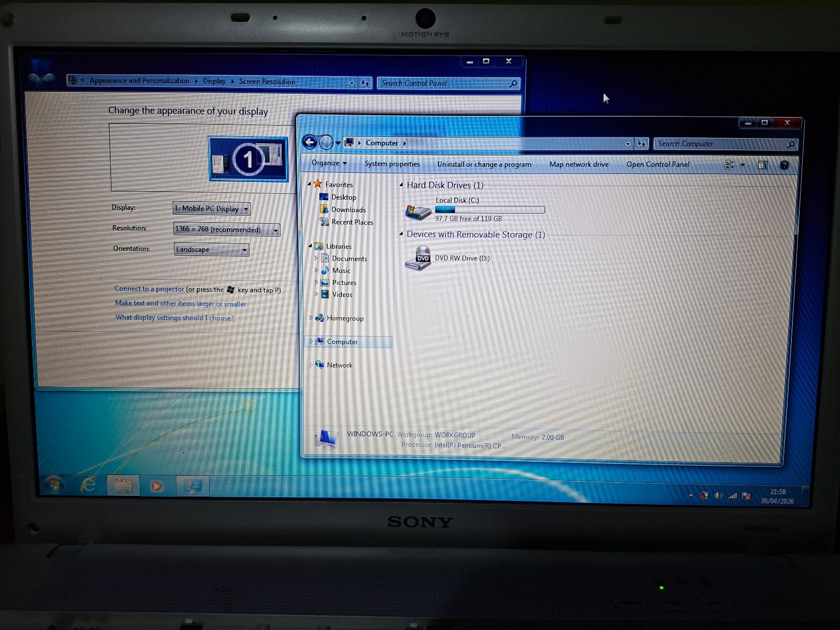Click Uninstall or change a program
The image size is (840, 630).
[x=484, y=164]
